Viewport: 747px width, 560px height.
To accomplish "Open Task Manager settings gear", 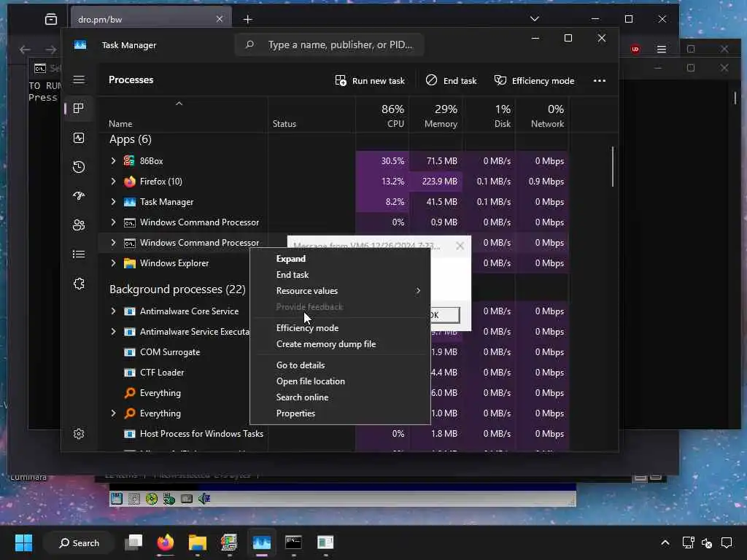I will pos(79,434).
